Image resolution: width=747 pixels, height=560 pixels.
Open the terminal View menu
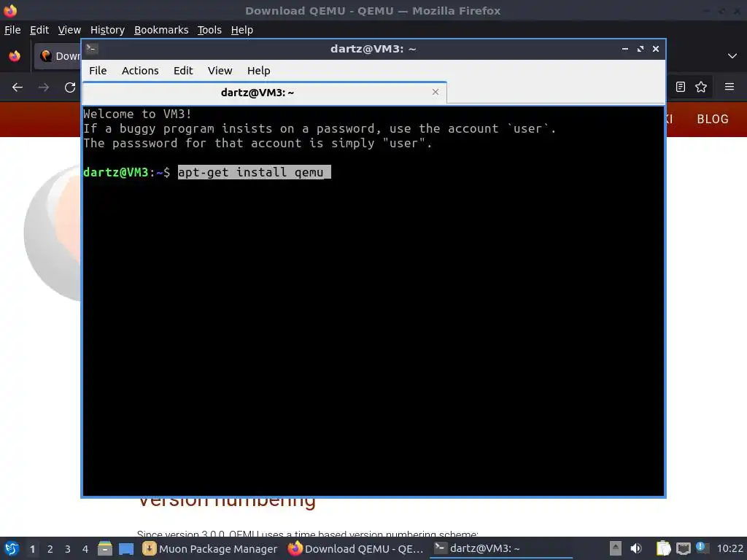coord(220,71)
